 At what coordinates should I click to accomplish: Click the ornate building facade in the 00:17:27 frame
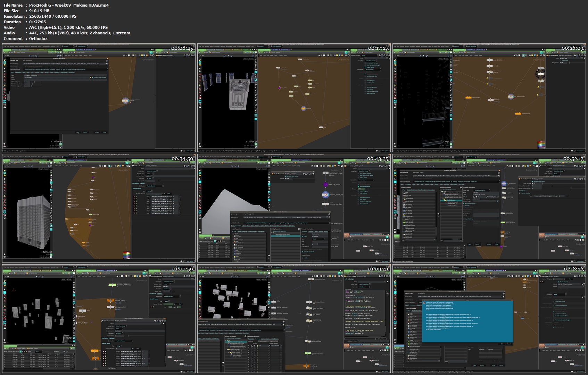coord(240,94)
